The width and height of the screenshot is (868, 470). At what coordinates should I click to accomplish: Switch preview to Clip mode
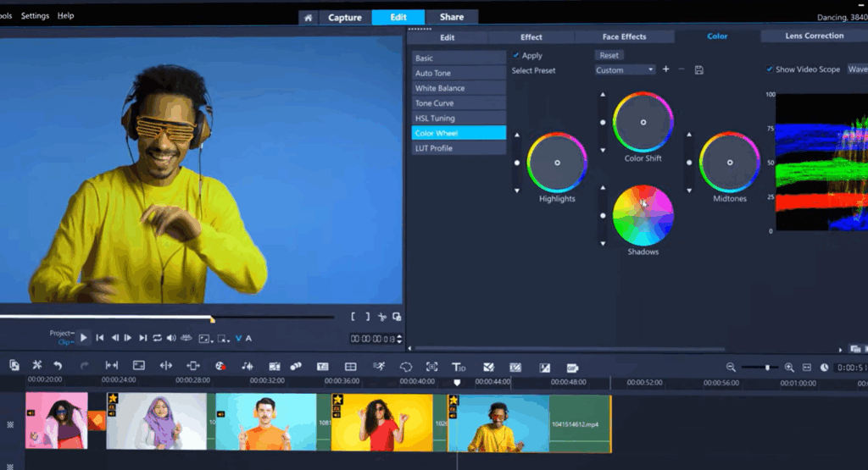(x=64, y=342)
